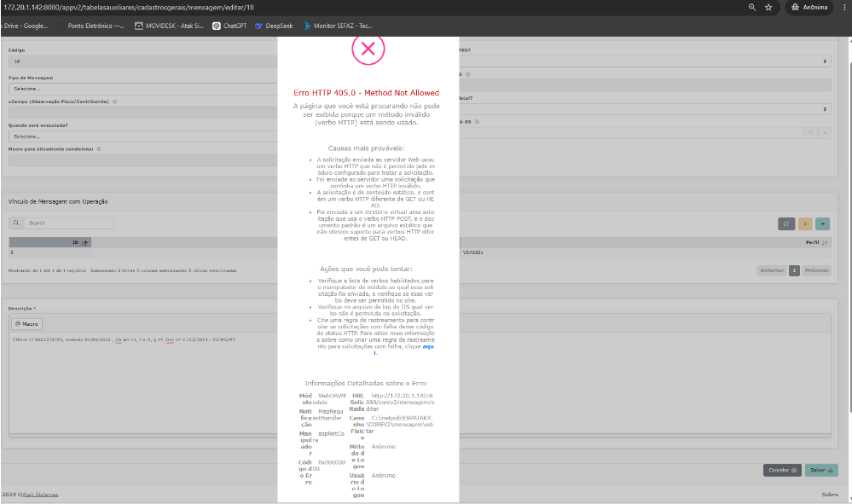The height and width of the screenshot is (504, 852).
Task: Sort table by Perfil column
Action: click(x=817, y=242)
